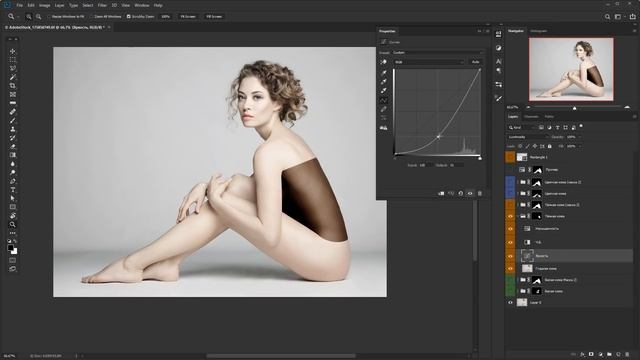Open the layer blend mode dropdown
The width and height of the screenshot is (640, 360).
pos(527,137)
